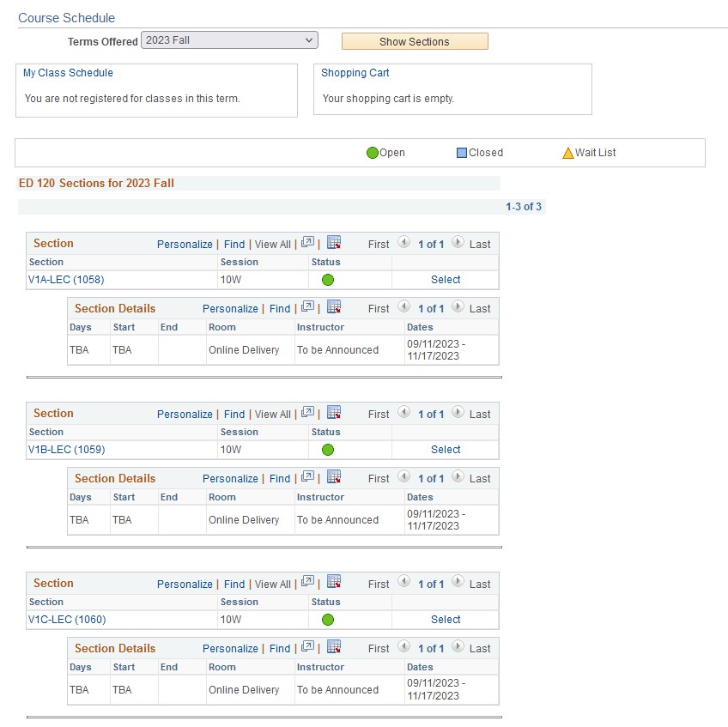
Task: Select the V1B-LEC section
Action: point(446,449)
